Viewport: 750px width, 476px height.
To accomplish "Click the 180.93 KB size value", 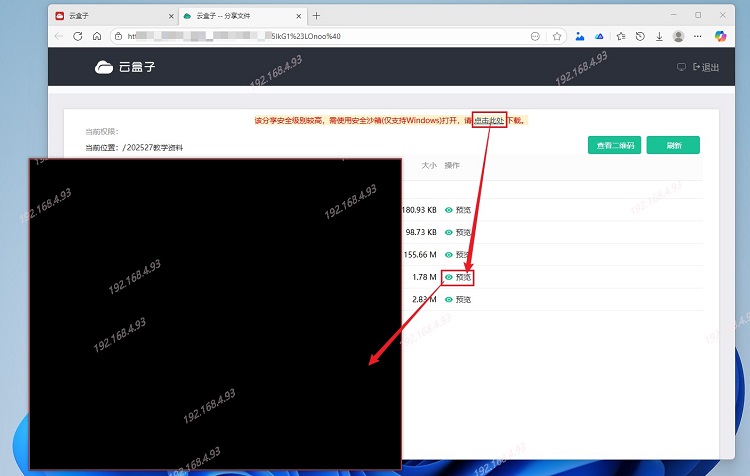I will pyautogui.click(x=419, y=210).
